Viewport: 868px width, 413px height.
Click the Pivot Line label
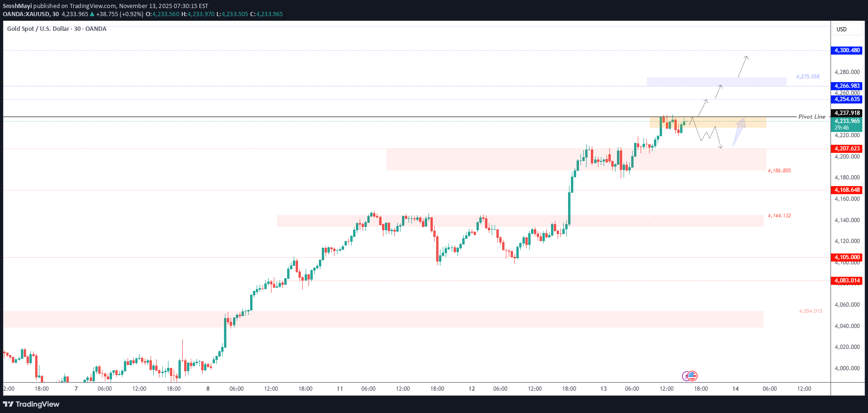(812, 117)
